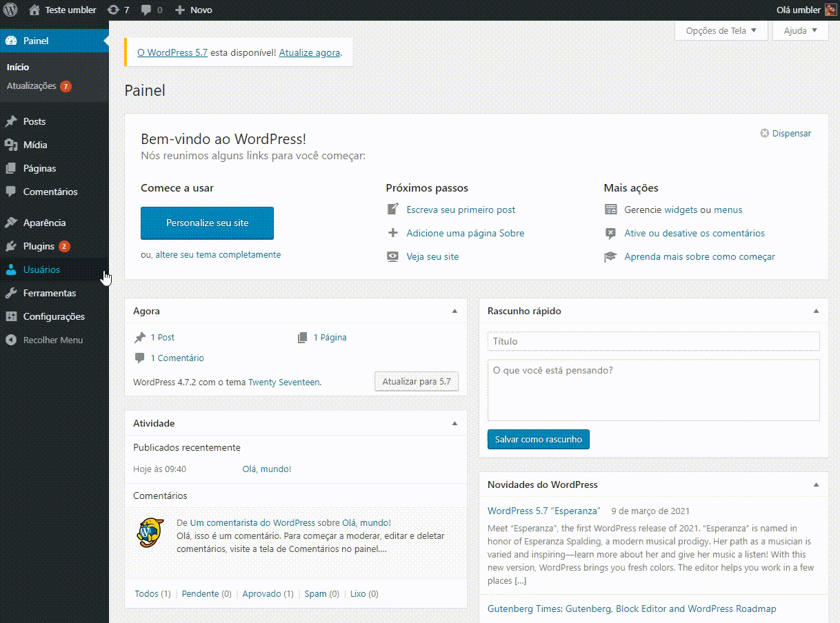Open the updates icon showing 7
840x623 pixels.
tap(113, 10)
